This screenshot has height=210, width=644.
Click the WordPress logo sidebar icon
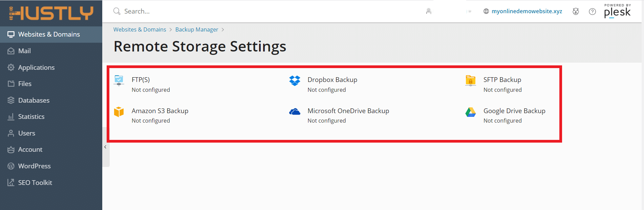tap(11, 166)
